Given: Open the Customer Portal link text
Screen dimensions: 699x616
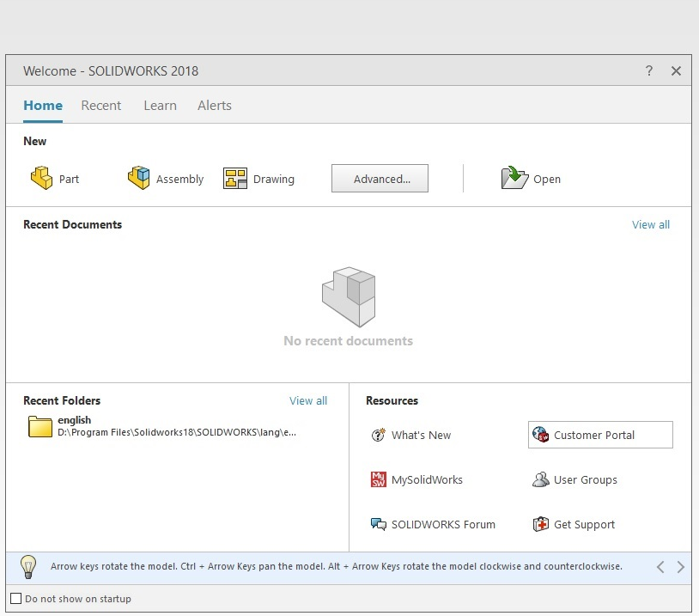Looking at the screenshot, I should [x=594, y=435].
